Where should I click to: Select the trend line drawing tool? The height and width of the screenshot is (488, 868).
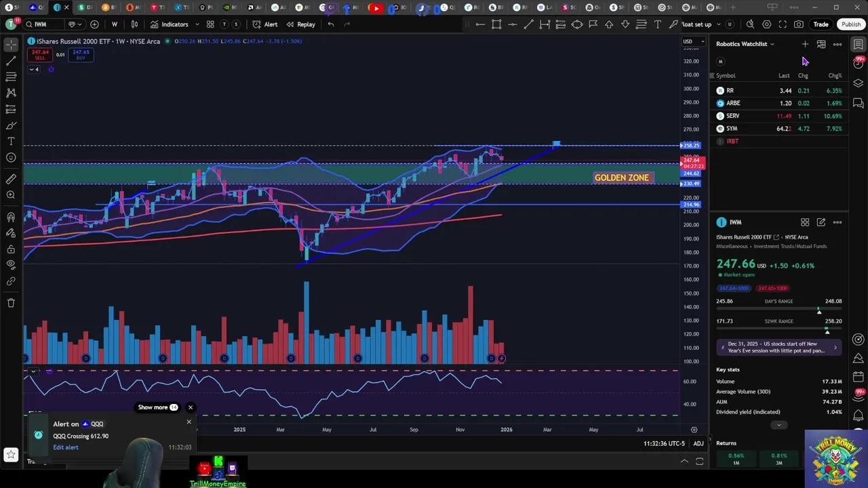click(x=11, y=61)
